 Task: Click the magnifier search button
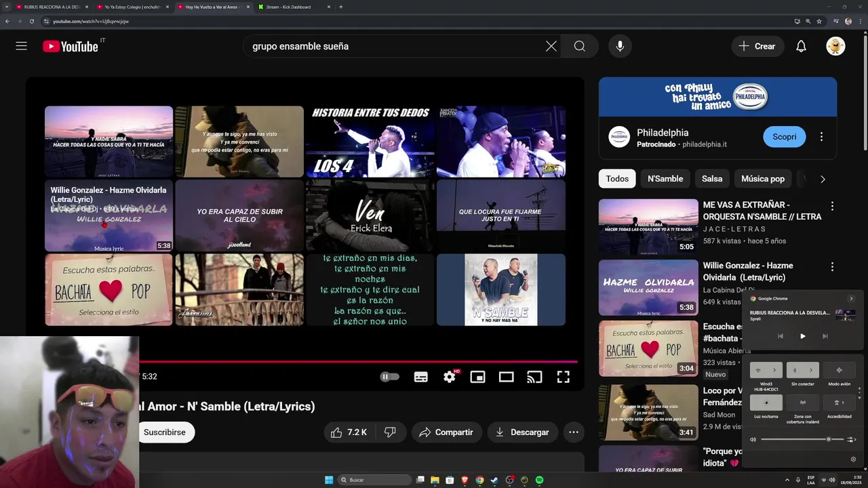tap(580, 46)
